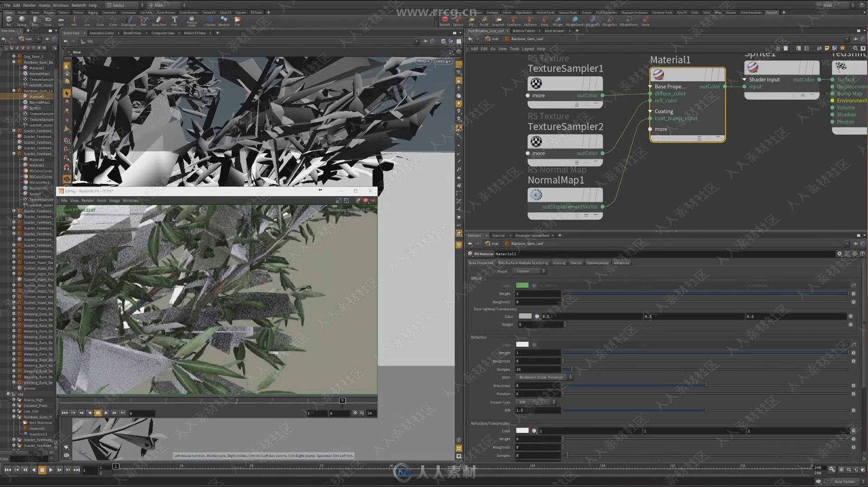Open the Sauls2 desktop selector
This screenshot has height=487, width=868.
click(x=124, y=5)
